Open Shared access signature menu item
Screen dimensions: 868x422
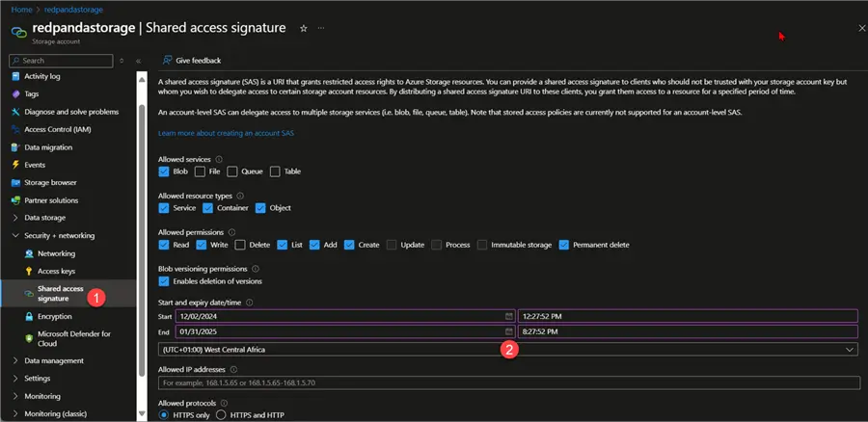point(68,294)
